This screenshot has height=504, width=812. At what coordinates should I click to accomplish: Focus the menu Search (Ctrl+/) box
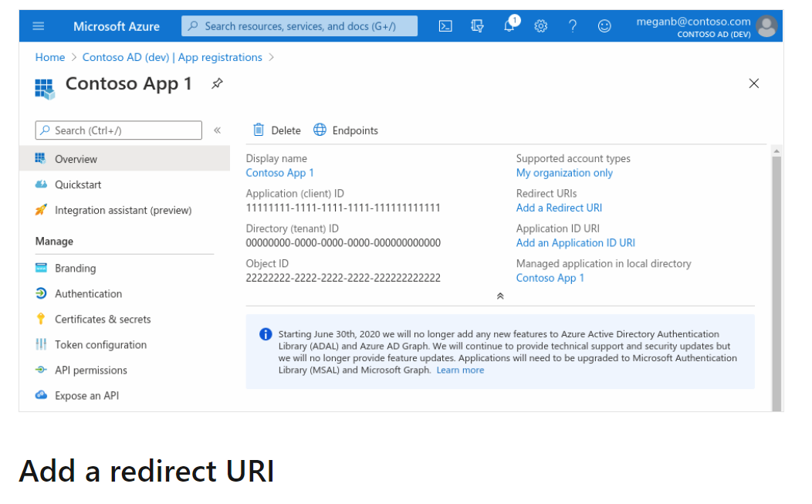coord(119,130)
